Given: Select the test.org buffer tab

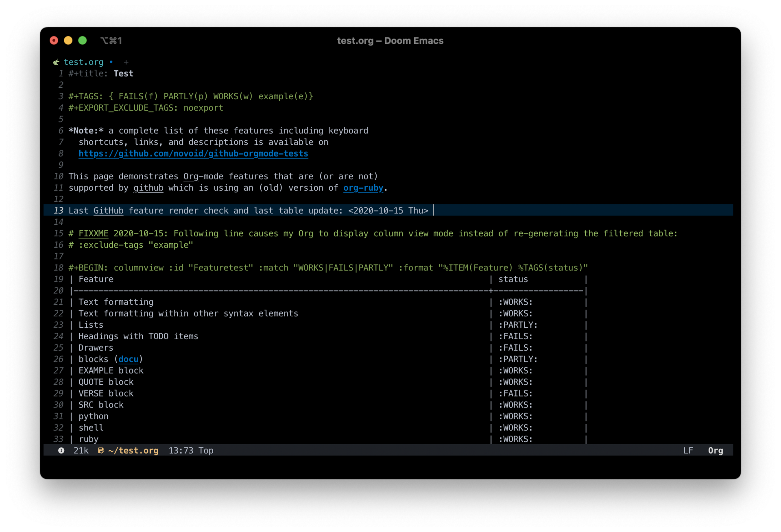Looking at the screenshot, I should pos(83,62).
